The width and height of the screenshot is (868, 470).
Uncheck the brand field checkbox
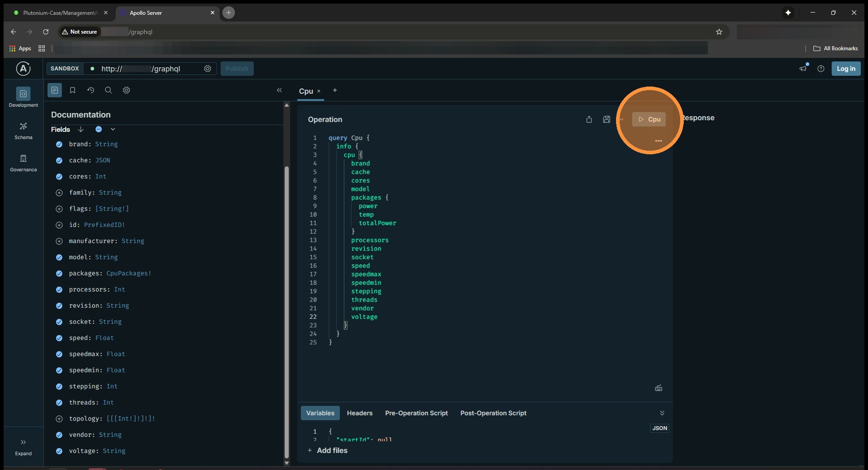point(59,144)
